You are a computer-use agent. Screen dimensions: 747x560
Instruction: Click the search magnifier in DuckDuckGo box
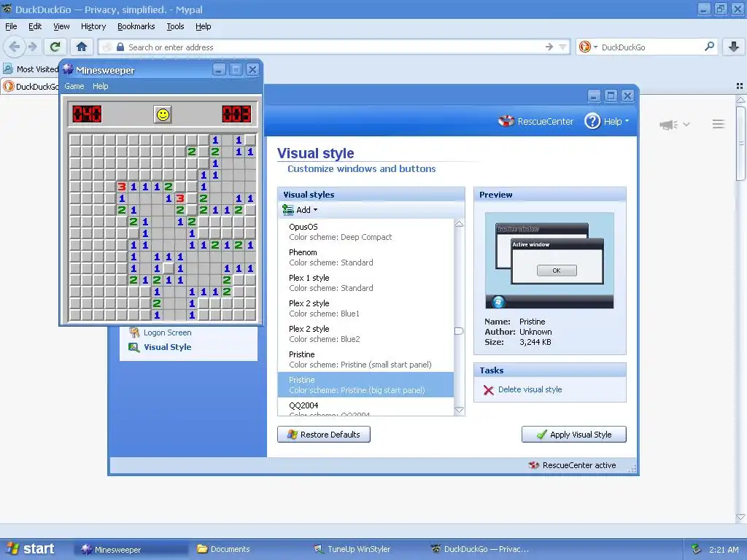709,47
